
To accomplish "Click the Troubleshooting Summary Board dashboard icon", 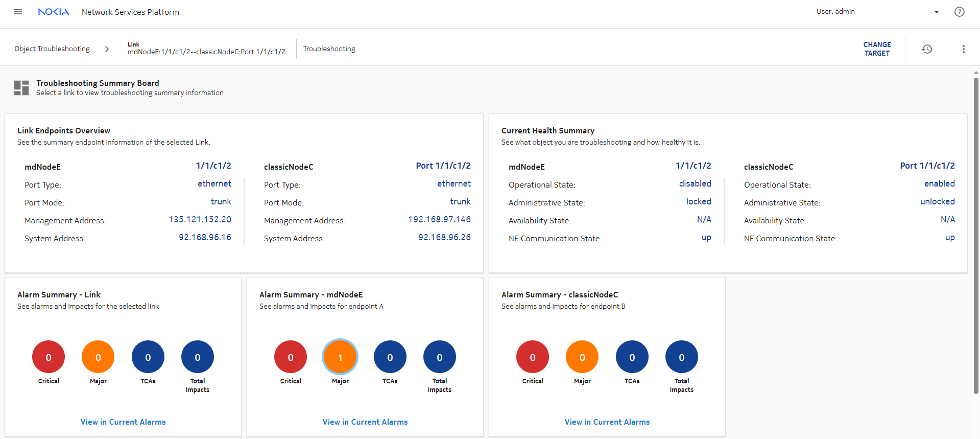I will (x=21, y=88).
